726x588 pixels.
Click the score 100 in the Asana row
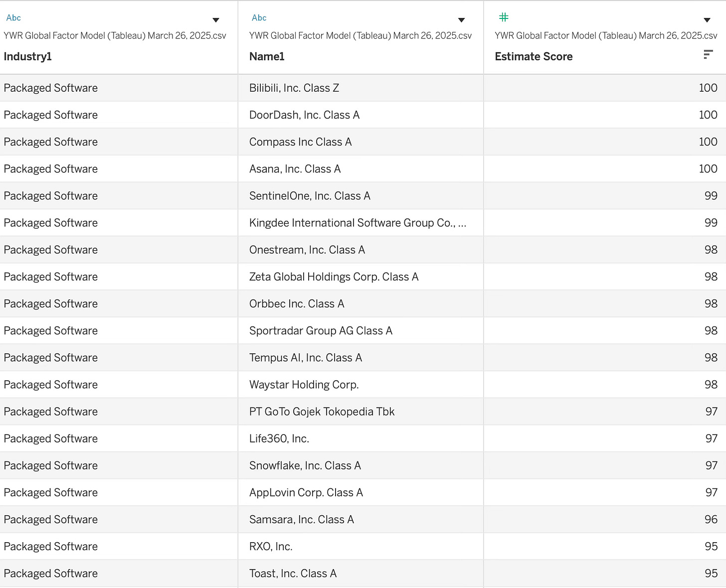pos(708,169)
